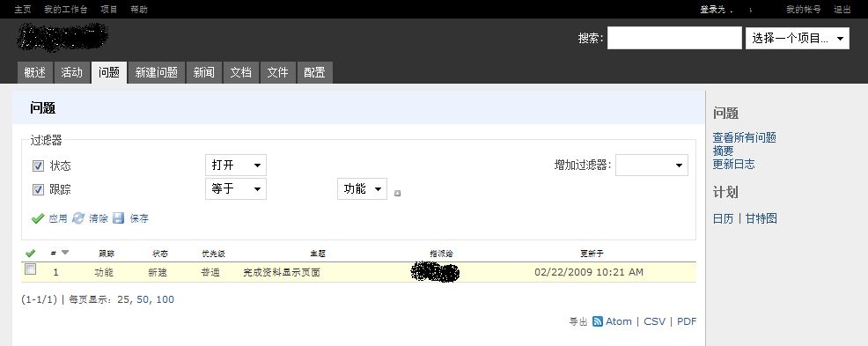Viewport: 868px width, 346px height.
Task: Open 项目 in the top menu
Action: (x=109, y=10)
